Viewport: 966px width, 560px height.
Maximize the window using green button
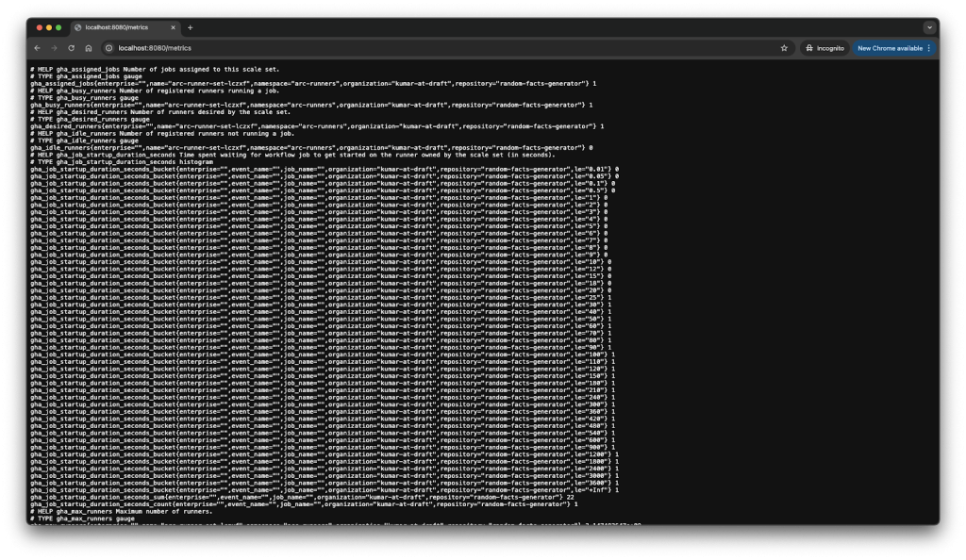[x=59, y=27]
